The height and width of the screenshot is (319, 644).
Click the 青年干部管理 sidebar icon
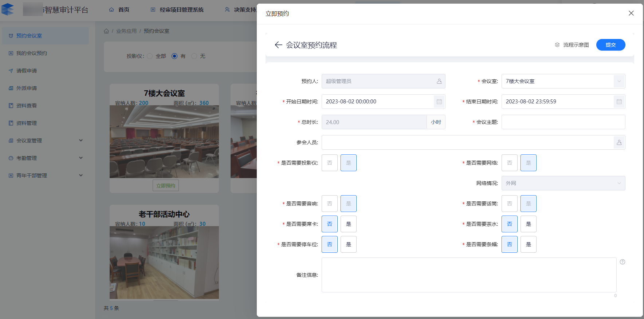click(x=11, y=176)
